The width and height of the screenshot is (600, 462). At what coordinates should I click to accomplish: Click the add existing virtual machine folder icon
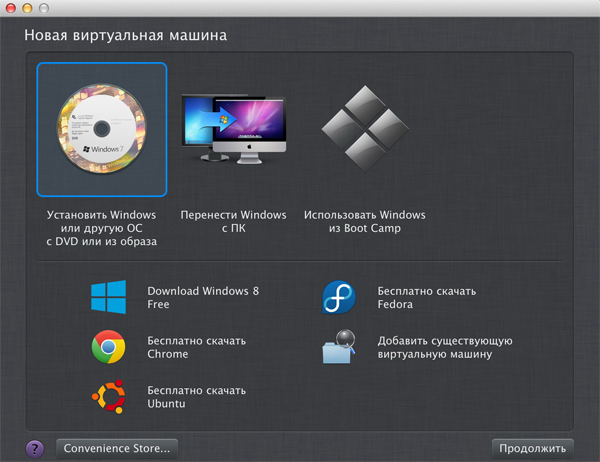click(339, 347)
